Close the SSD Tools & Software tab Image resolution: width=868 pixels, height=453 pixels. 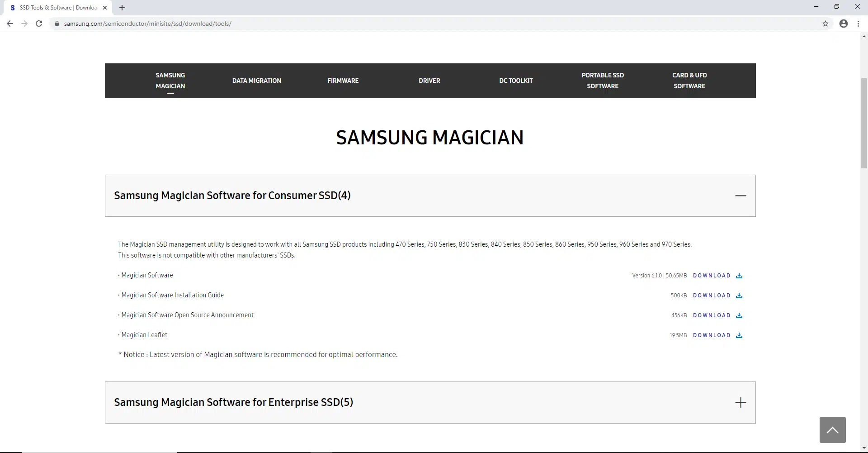point(105,8)
